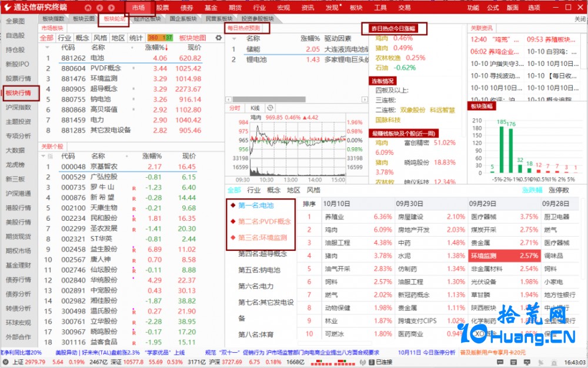The height and width of the screenshot is (368, 588).
Task: Click the 360 137 up-down count indicator
Action: (x=160, y=38)
